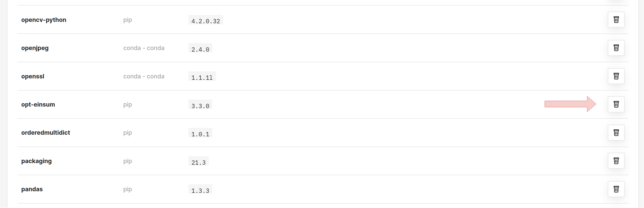The width and height of the screenshot is (644, 208).
Task: Select the openjpeg package name
Action: (x=35, y=48)
